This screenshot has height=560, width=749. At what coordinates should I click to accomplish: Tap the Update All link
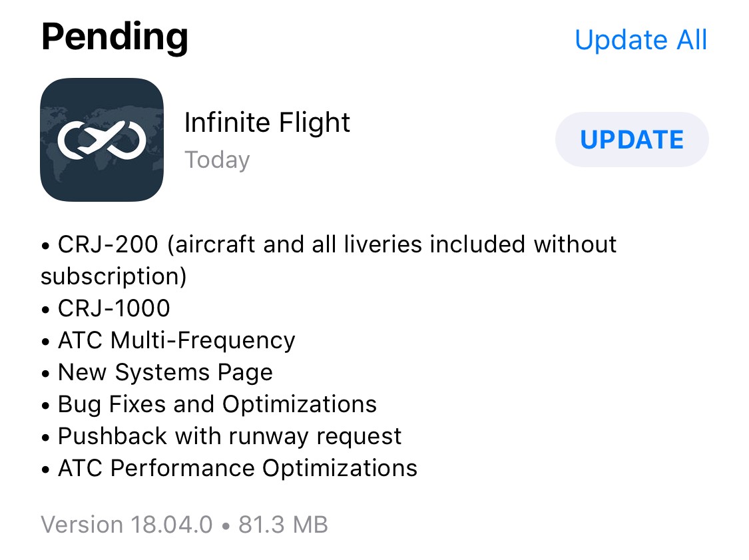pyautogui.click(x=640, y=40)
